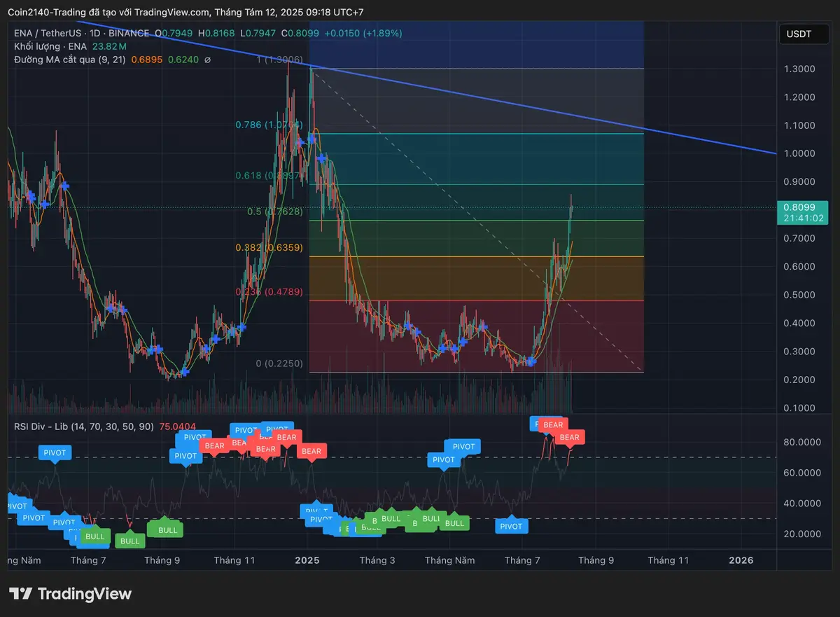This screenshot has height=617, width=840.
Task: Click the PIVOT label below Tháng 7 2025
Action: coord(511,526)
